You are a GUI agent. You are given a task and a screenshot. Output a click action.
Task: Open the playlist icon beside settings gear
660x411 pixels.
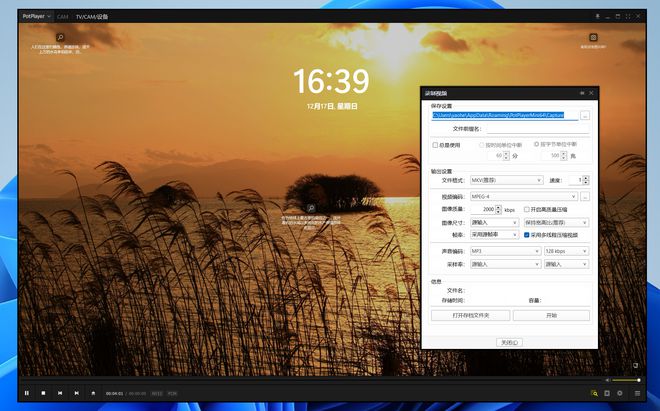coord(607,393)
